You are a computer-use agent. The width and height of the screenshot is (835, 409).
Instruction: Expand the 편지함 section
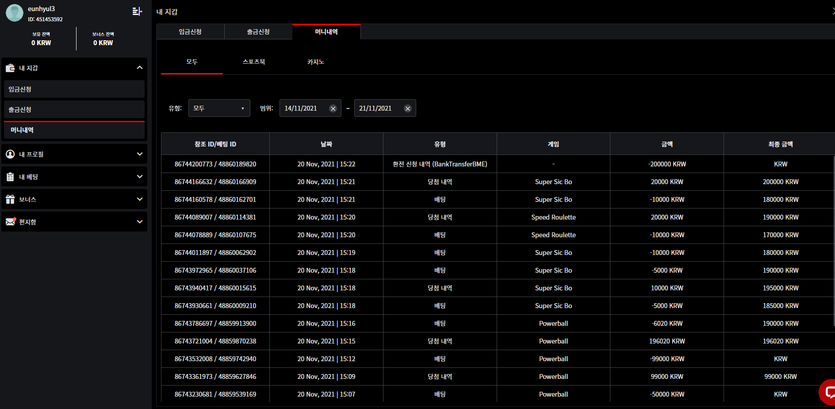click(x=140, y=222)
